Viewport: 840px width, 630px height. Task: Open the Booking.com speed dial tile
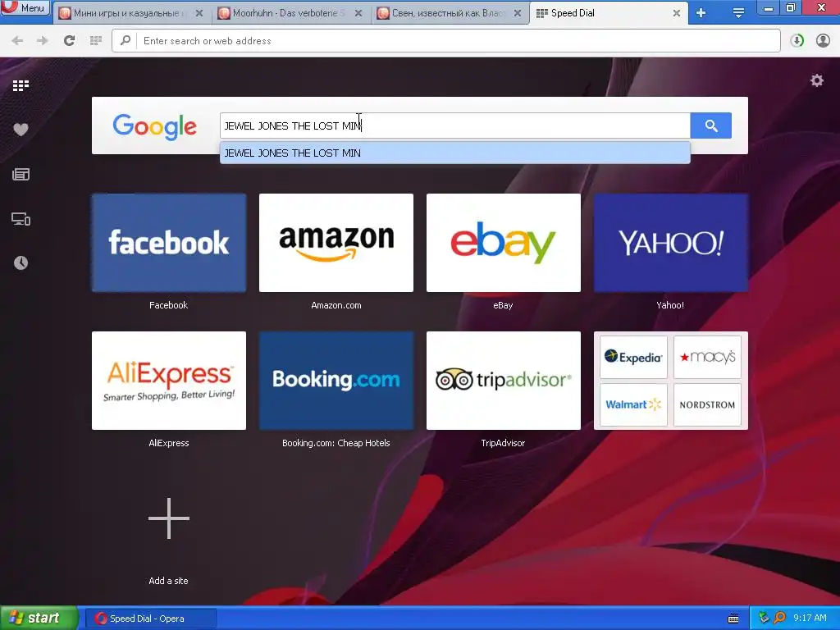(336, 381)
